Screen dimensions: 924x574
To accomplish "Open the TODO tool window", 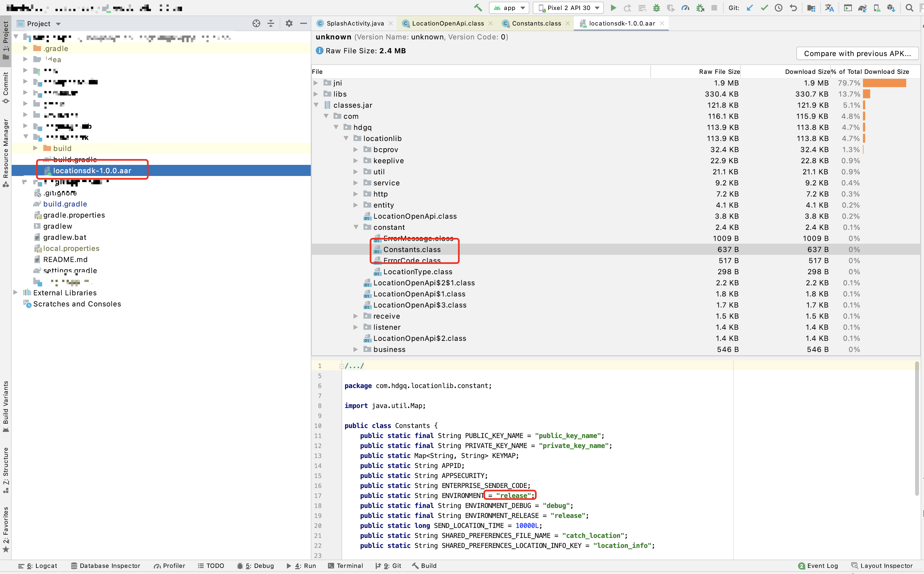I will tap(211, 566).
